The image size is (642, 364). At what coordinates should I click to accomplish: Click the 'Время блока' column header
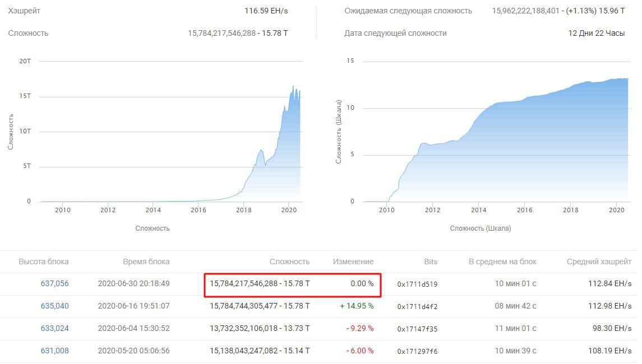point(146,262)
